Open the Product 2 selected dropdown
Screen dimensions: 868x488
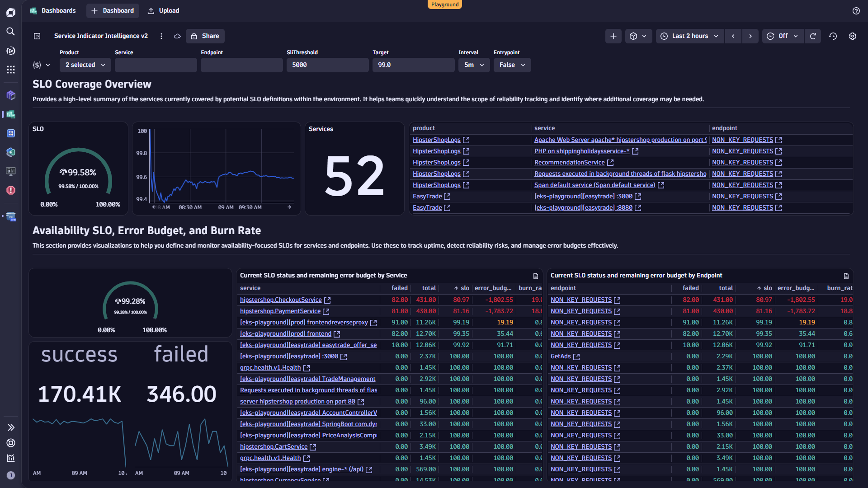tap(85, 65)
